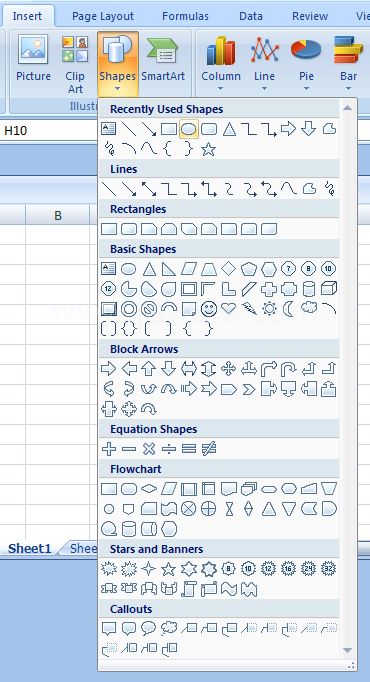Image resolution: width=370 pixels, height=682 pixels.
Task: Open the Formulas ribbon tab
Action: coord(185,16)
